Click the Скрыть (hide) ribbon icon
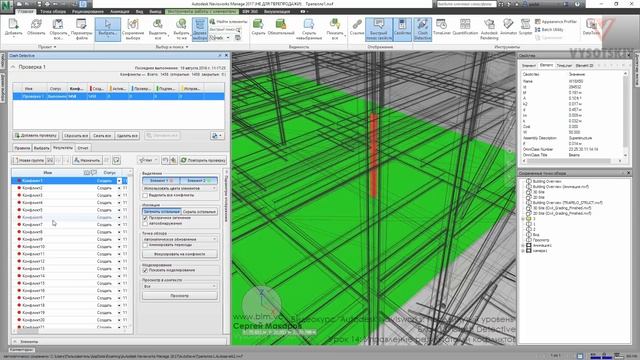Image resolution: width=640 pixels, height=360 pixels. point(258,24)
